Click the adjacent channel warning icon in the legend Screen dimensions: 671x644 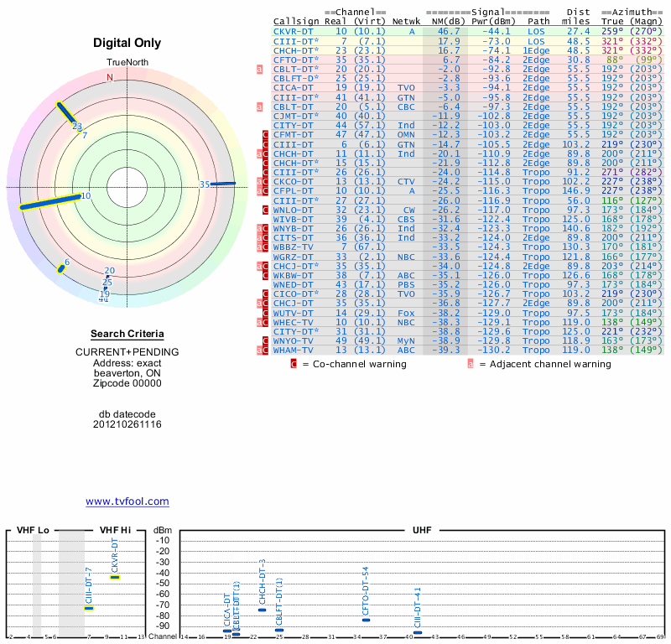point(471,364)
